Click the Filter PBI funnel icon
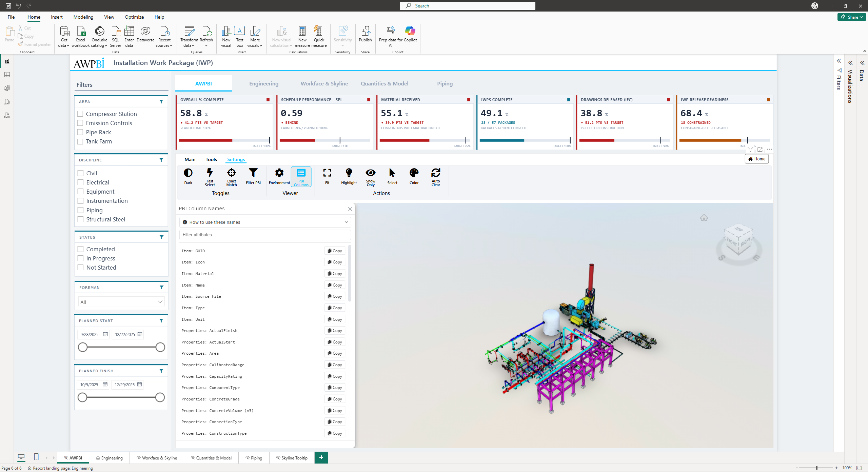 pyautogui.click(x=253, y=176)
